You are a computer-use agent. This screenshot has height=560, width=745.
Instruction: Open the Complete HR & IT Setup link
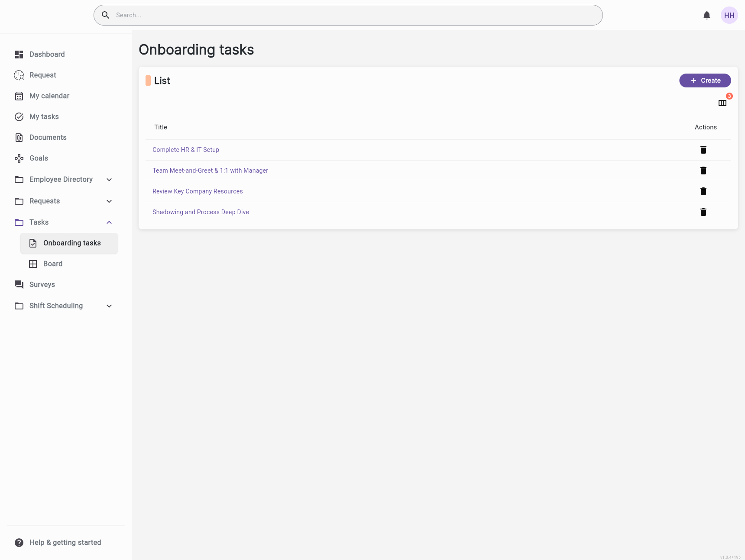pos(185,150)
